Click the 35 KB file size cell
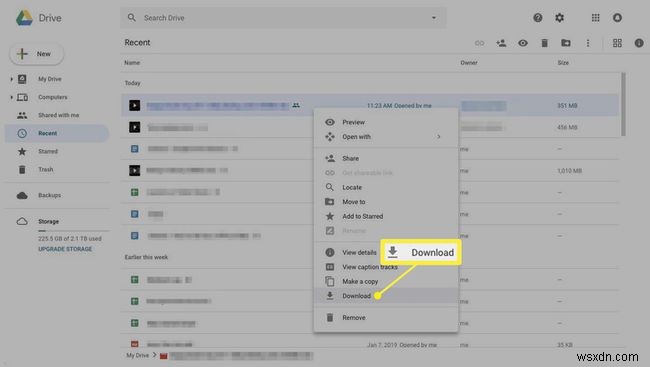650x367 pixels. click(x=565, y=345)
